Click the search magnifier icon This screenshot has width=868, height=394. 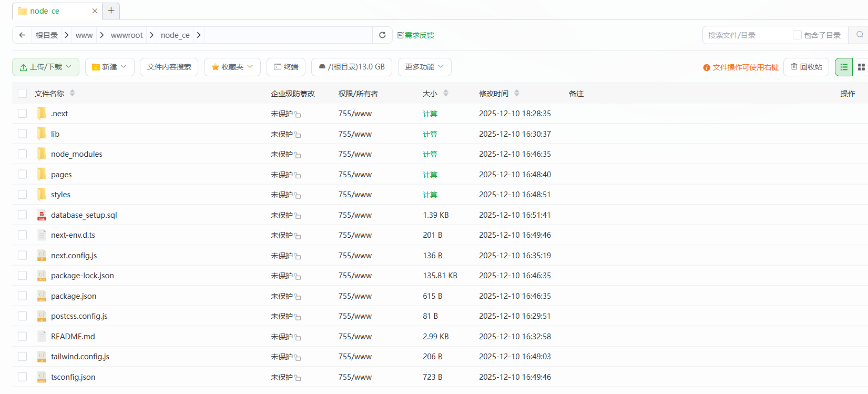click(860, 35)
